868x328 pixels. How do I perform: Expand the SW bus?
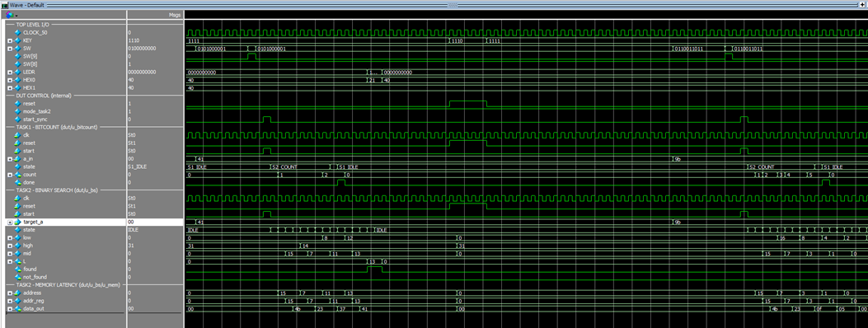[9, 49]
